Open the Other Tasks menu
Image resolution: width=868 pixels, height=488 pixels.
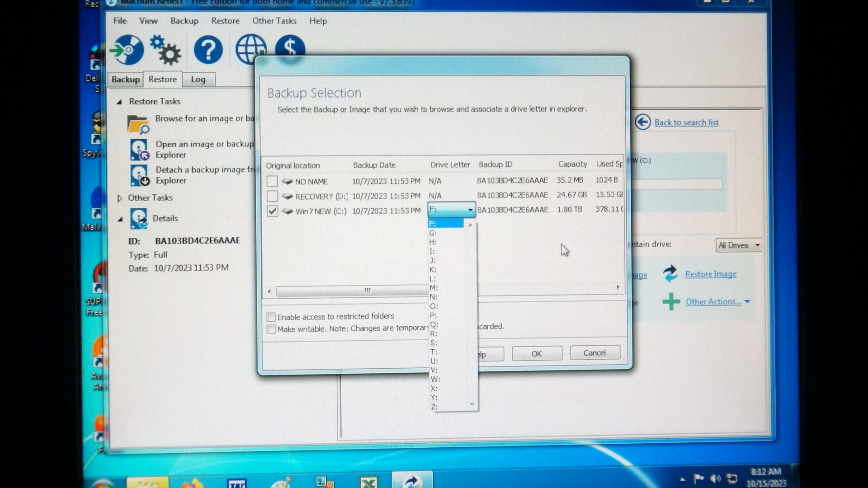274,21
